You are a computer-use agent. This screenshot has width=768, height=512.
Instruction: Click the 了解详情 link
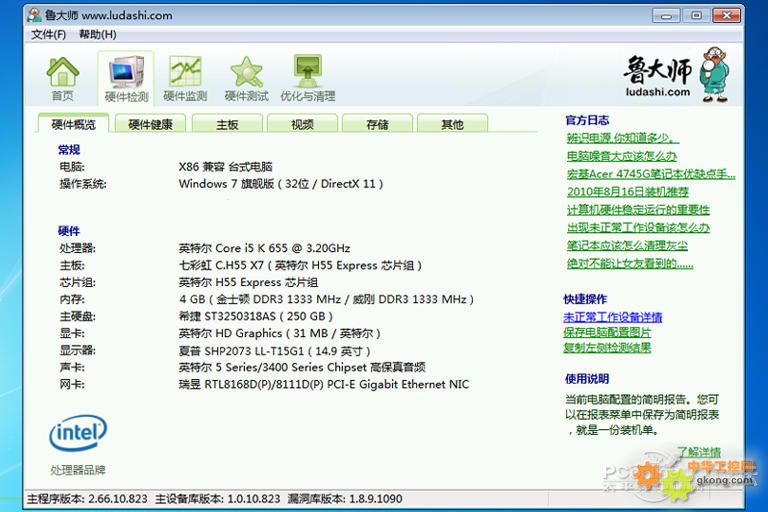pyautogui.click(x=699, y=452)
